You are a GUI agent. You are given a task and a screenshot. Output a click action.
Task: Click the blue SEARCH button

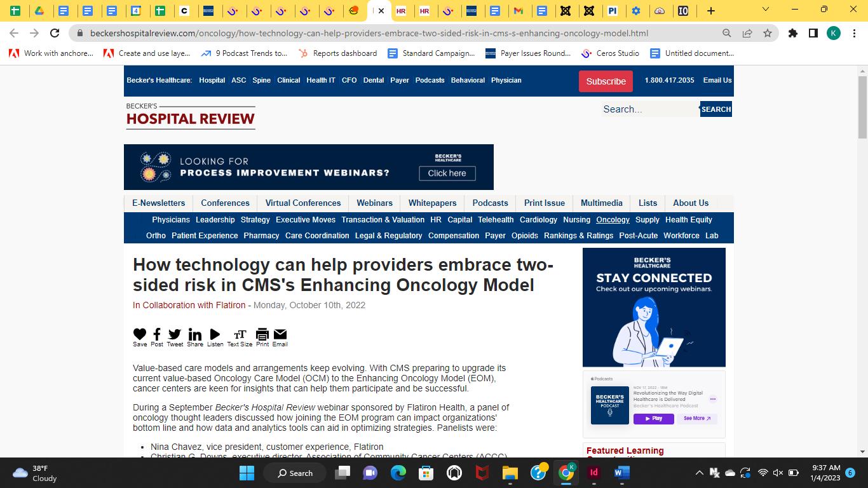pos(716,109)
